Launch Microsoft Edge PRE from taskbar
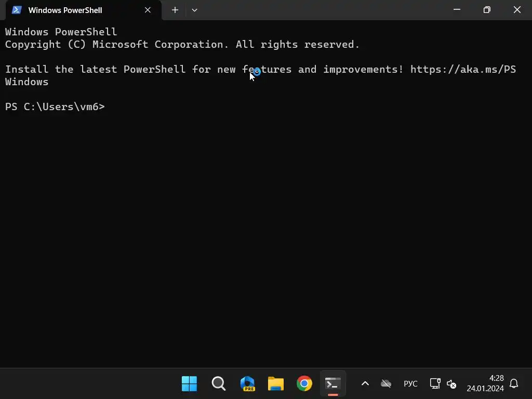The width and height of the screenshot is (532, 399). (247, 384)
